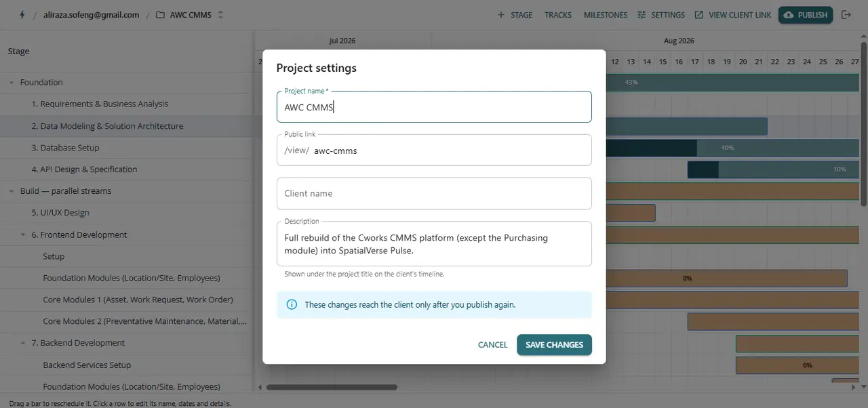868x408 pixels.
Task: Click Cancel in Project settings dialog
Action: click(x=492, y=345)
